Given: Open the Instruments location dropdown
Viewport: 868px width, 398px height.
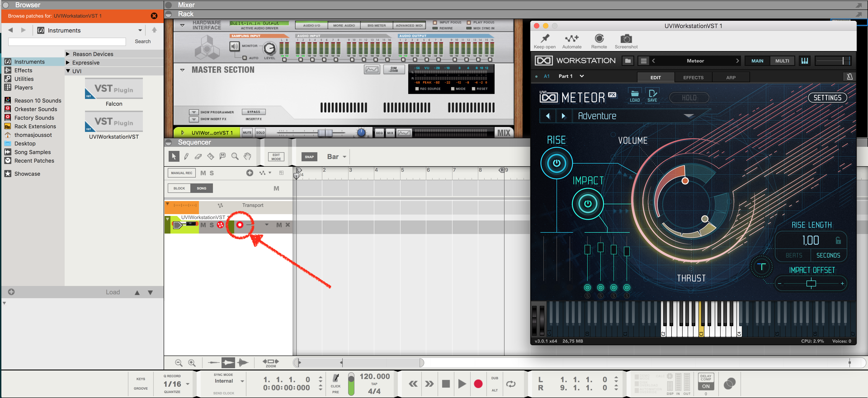Looking at the screenshot, I should click(x=140, y=30).
